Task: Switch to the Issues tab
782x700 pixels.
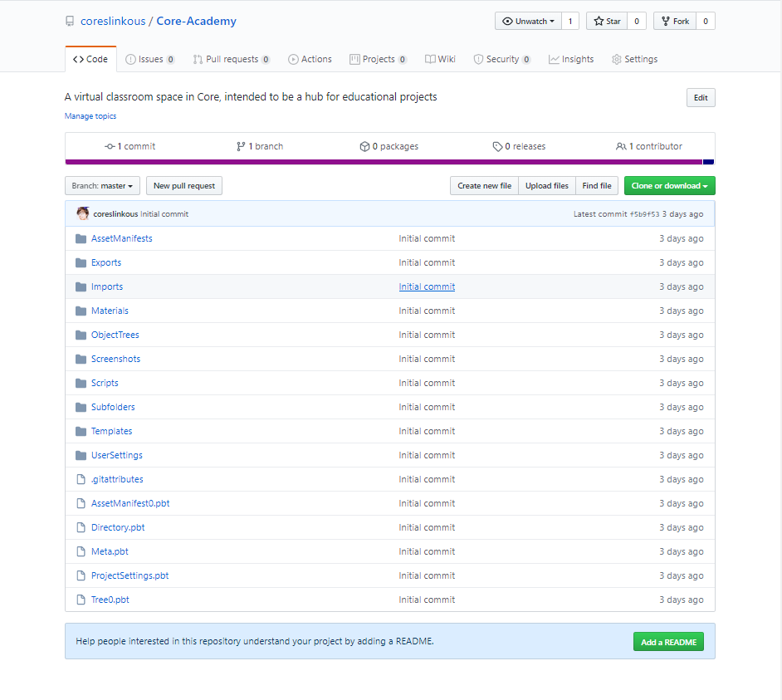Action: click(149, 59)
